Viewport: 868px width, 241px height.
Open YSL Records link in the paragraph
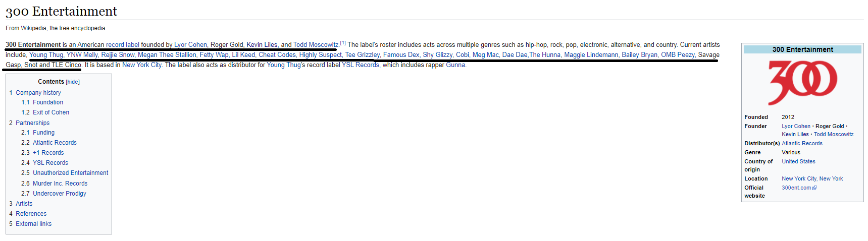[x=360, y=65]
